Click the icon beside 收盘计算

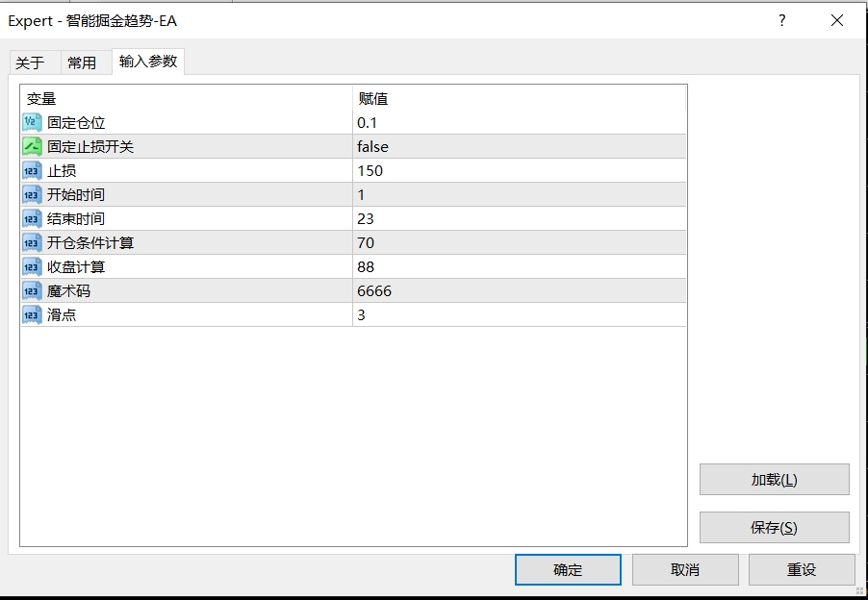tap(32, 266)
